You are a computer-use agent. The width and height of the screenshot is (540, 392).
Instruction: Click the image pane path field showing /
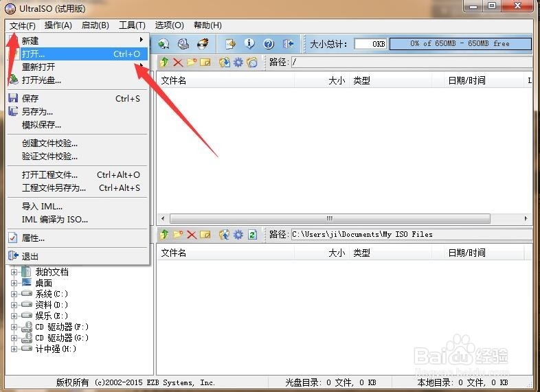click(x=412, y=62)
